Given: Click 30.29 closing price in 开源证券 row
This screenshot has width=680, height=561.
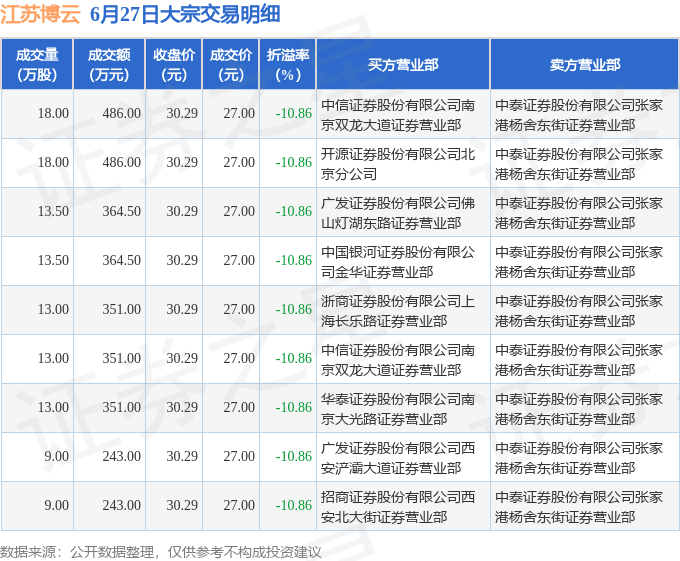Looking at the screenshot, I should 182,163.
